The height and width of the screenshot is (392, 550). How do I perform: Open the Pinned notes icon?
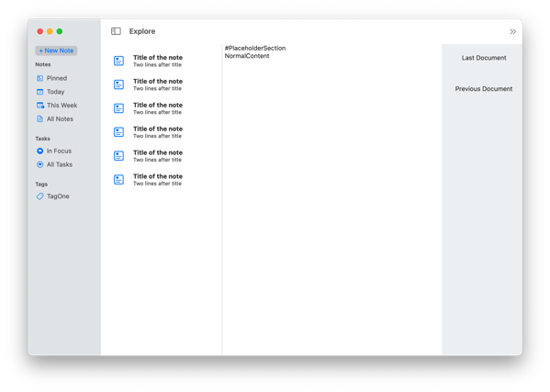(x=40, y=78)
